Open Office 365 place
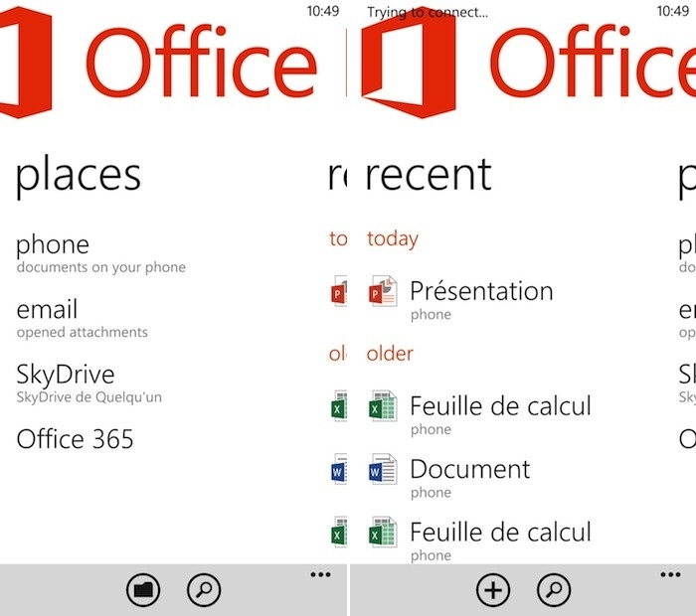Image resolution: width=696 pixels, height=616 pixels. click(x=75, y=439)
